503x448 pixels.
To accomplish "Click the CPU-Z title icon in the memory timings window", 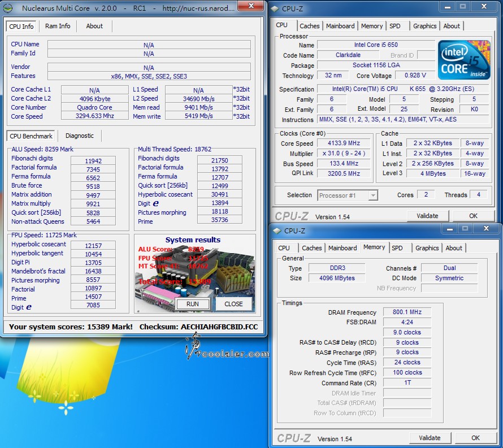I will (x=277, y=230).
